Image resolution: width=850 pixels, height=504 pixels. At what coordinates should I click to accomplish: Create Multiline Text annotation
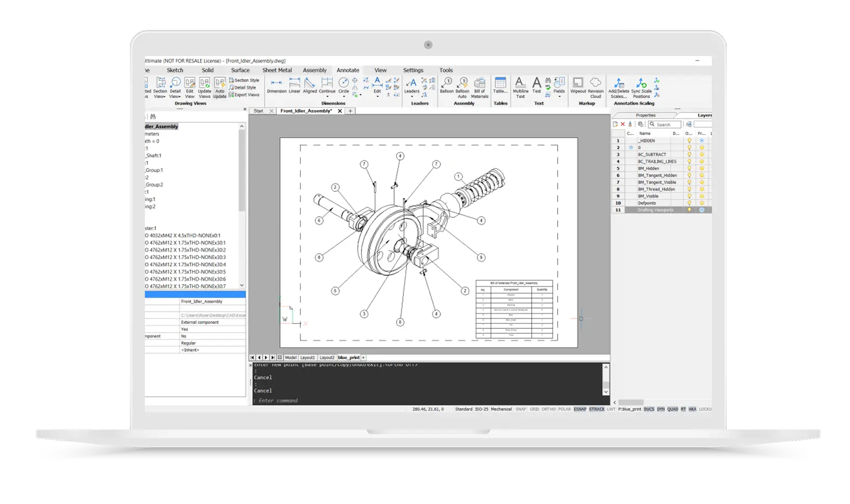coord(520,88)
